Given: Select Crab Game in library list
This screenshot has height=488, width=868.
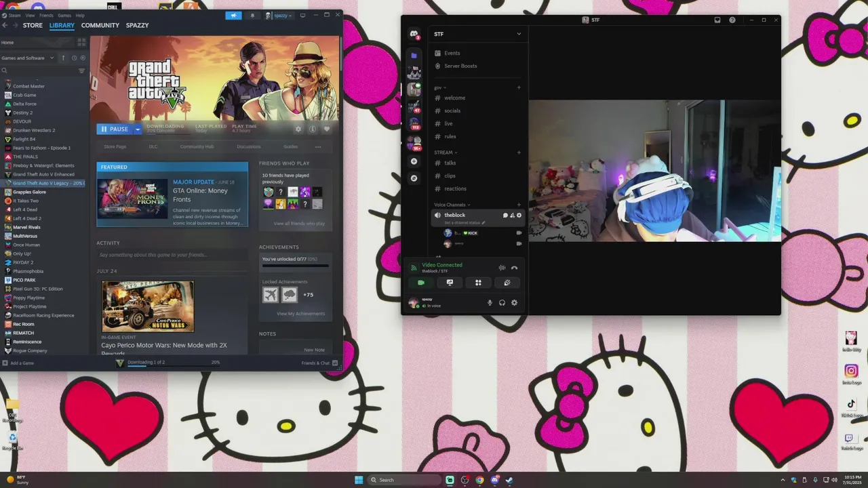Looking at the screenshot, I should coord(24,95).
